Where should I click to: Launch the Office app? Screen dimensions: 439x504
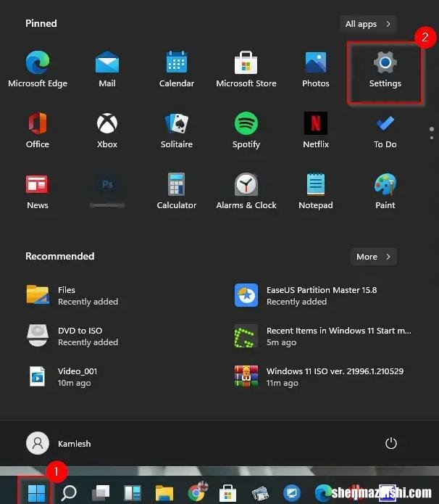(38, 131)
